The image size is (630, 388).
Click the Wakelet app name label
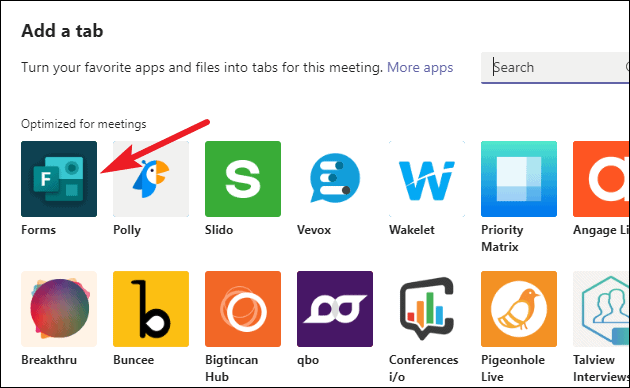[412, 230]
